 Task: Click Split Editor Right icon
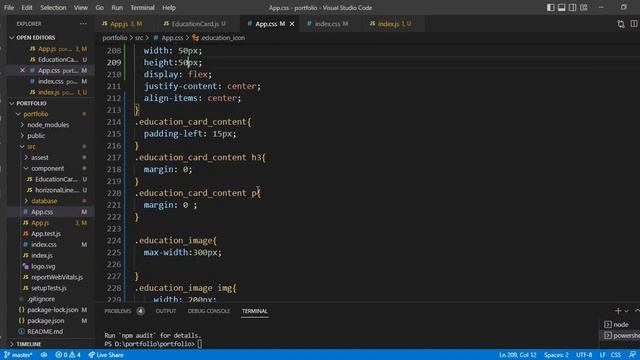tap(634, 24)
